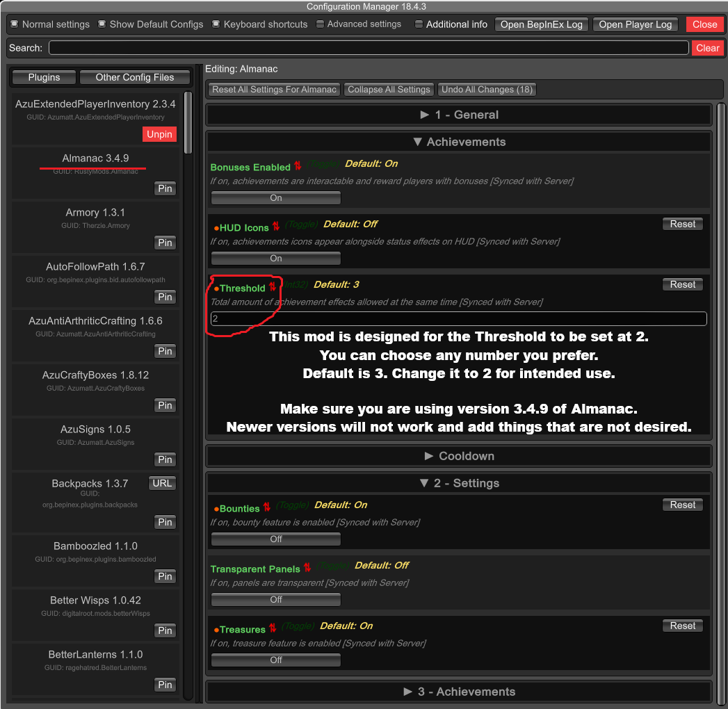728x709 pixels.
Task: Collapse the 2 - Settings section
Action: pyautogui.click(x=459, y=483)
